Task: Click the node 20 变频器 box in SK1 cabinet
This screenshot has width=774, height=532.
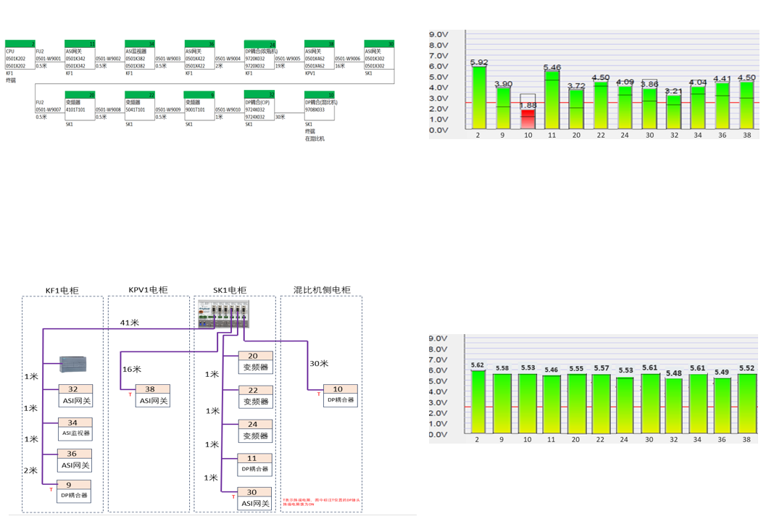Action: 255,362
